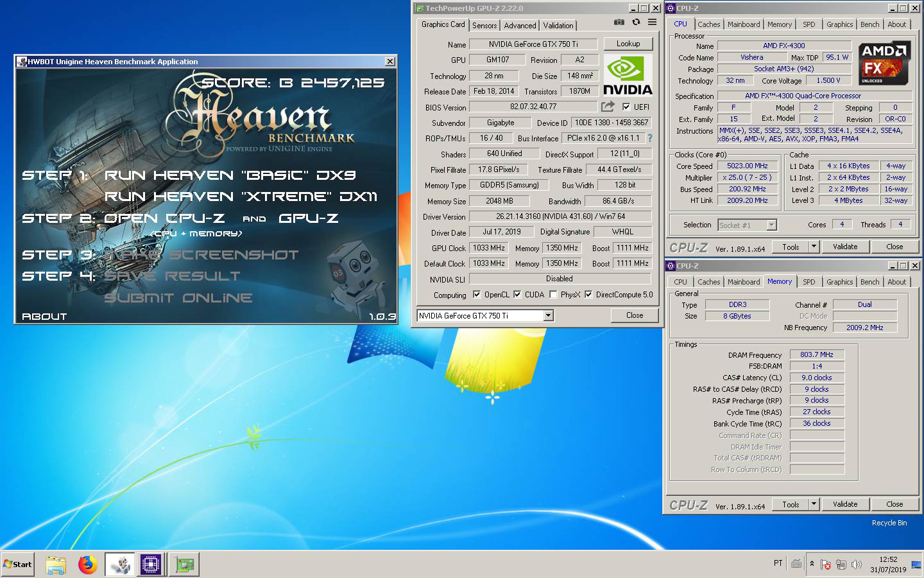924x578 pixels.
Task: Open Windows Explorer from the taskbar
Action: 56,565
